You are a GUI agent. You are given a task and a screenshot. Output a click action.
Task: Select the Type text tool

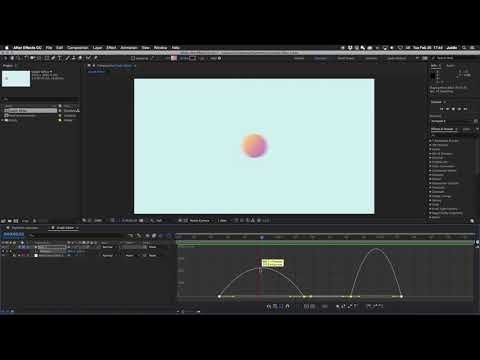(x=60, y=58)
